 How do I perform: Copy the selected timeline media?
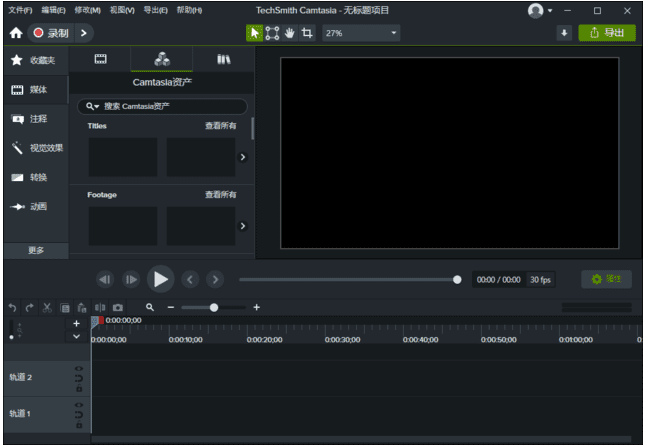point(65,307)
